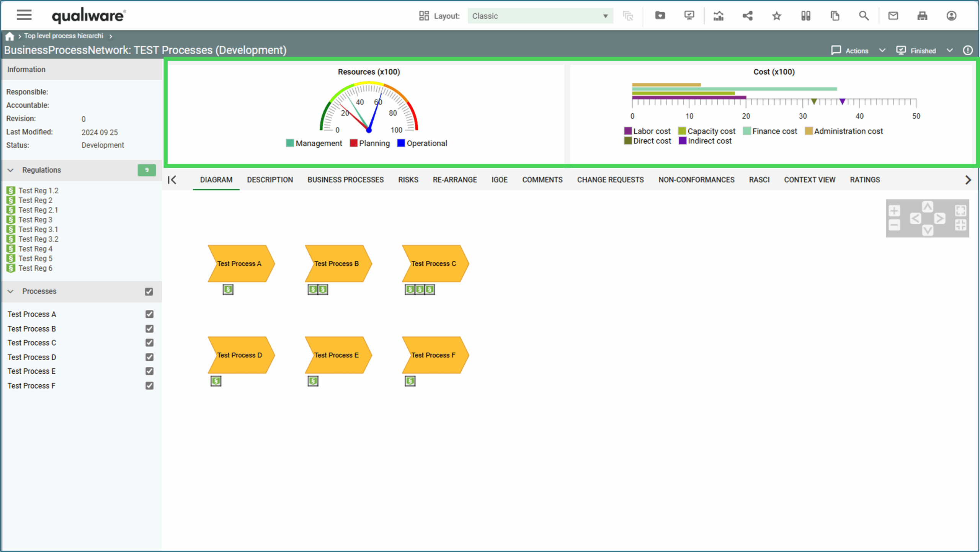Screen dimensions: 980x552
Task: Open the Layout Classic dropdown
Action: 540,16
